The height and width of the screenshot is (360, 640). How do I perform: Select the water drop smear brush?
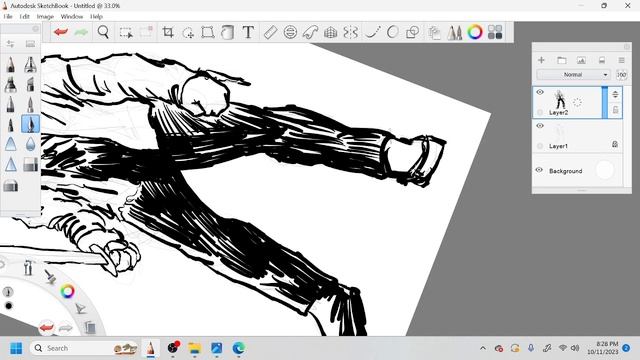(31, 144)
